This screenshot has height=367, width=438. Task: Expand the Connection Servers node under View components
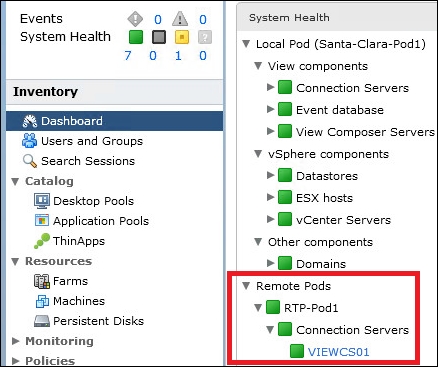coord(271,87)
